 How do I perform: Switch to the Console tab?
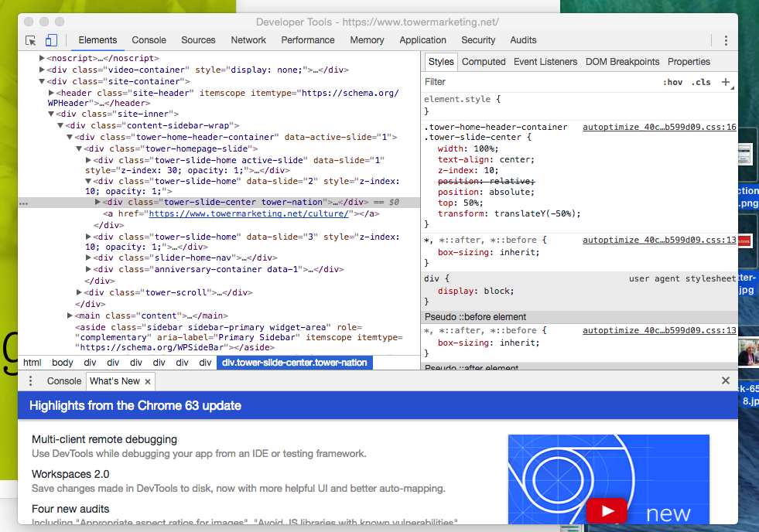149,40
